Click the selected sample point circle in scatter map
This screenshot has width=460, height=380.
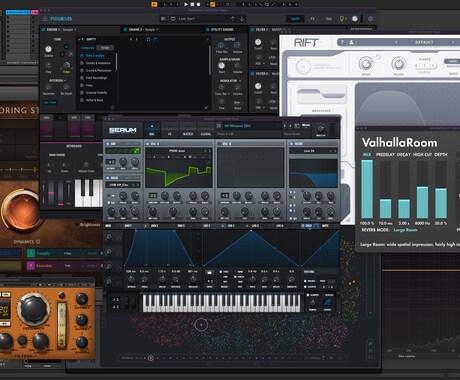click(x=201, y=324)
